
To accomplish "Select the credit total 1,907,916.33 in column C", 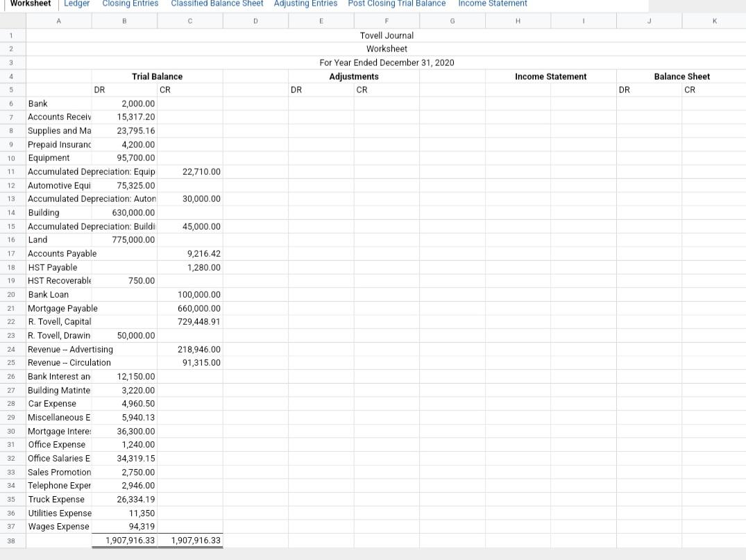I will pyautogui.click(x=190, y=541).
